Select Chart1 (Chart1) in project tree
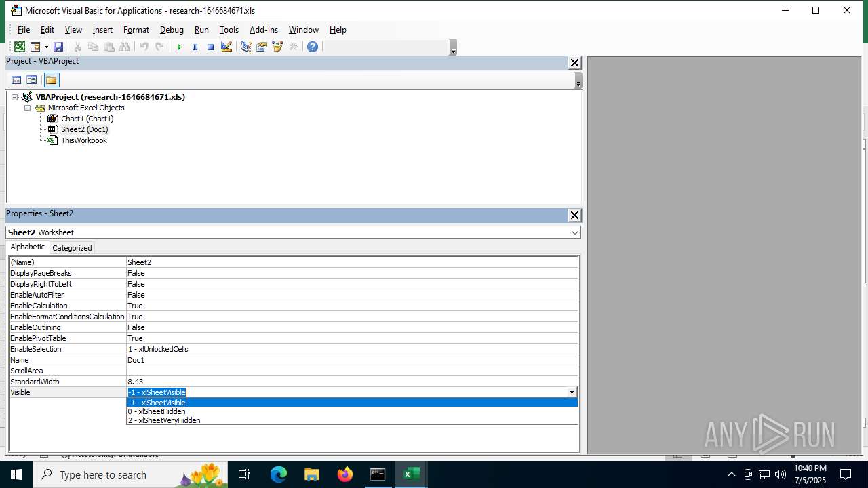Screen dimensions: 868x488 click(87, 119)
